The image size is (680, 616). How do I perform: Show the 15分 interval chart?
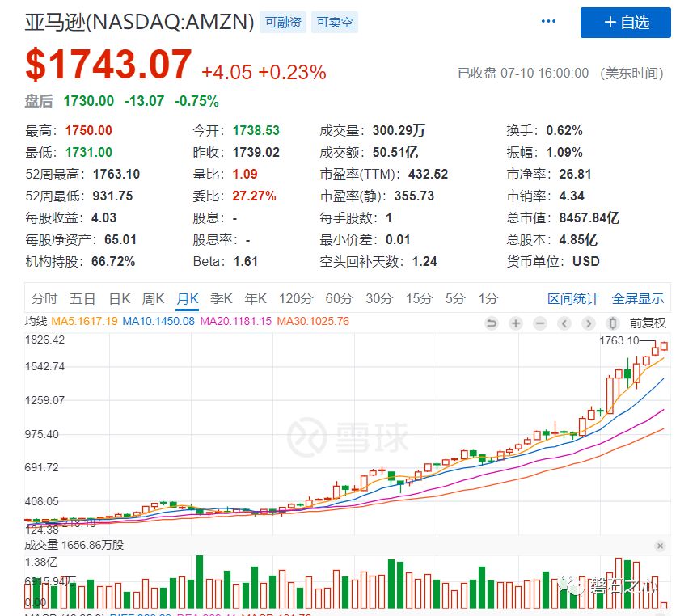pos(419,298)
